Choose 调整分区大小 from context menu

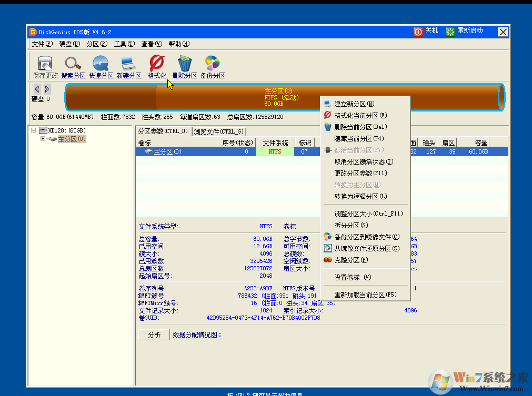pos(368,214)
